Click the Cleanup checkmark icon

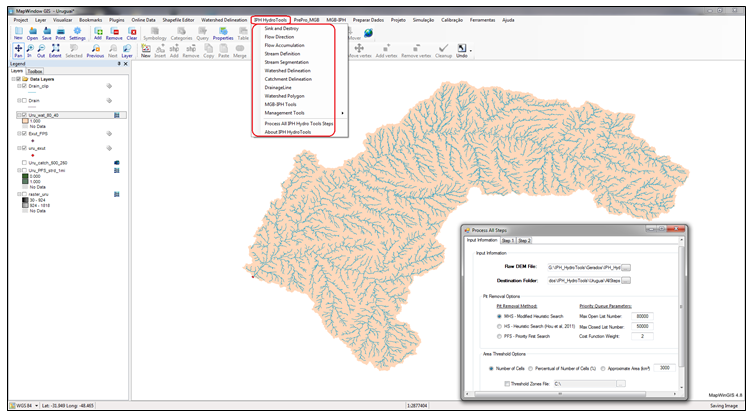[x=444, y=50]
